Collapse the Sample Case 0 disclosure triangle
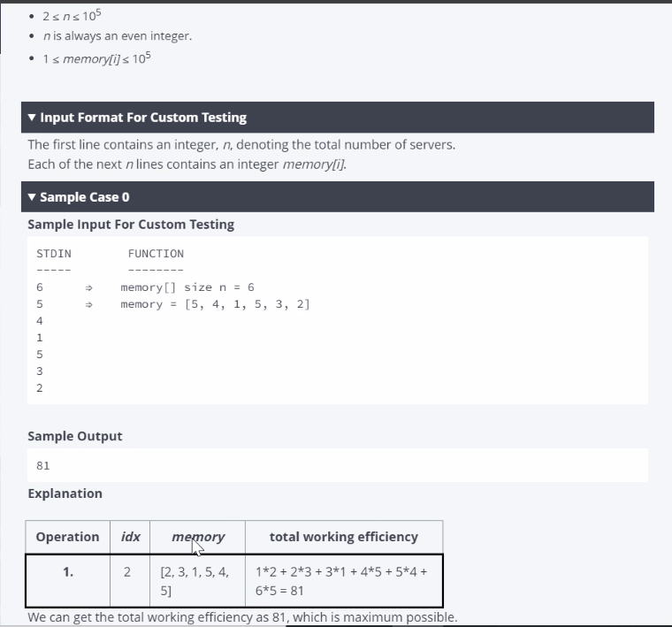Viewport: 672px width, 627px height. (x=31, y=196)
